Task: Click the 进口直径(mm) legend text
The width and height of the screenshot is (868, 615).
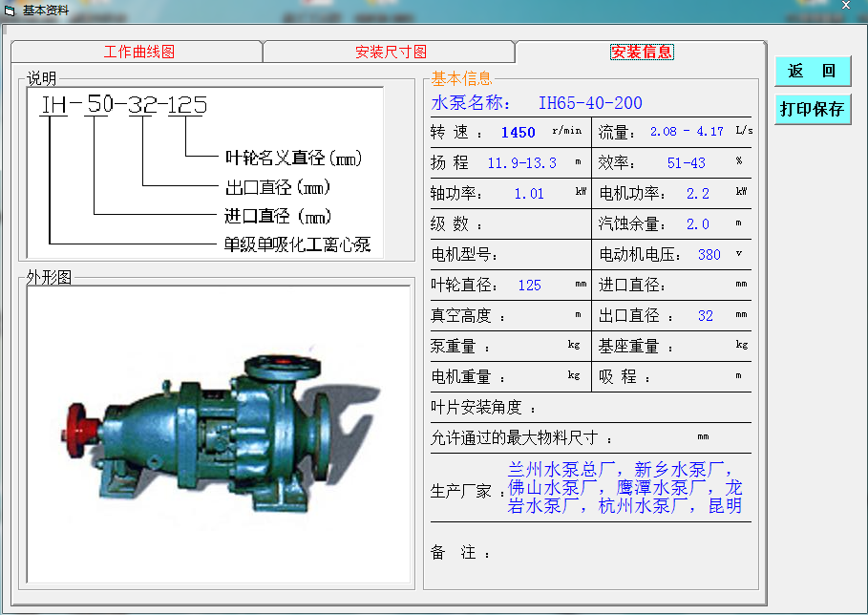Action: (278, 216)
